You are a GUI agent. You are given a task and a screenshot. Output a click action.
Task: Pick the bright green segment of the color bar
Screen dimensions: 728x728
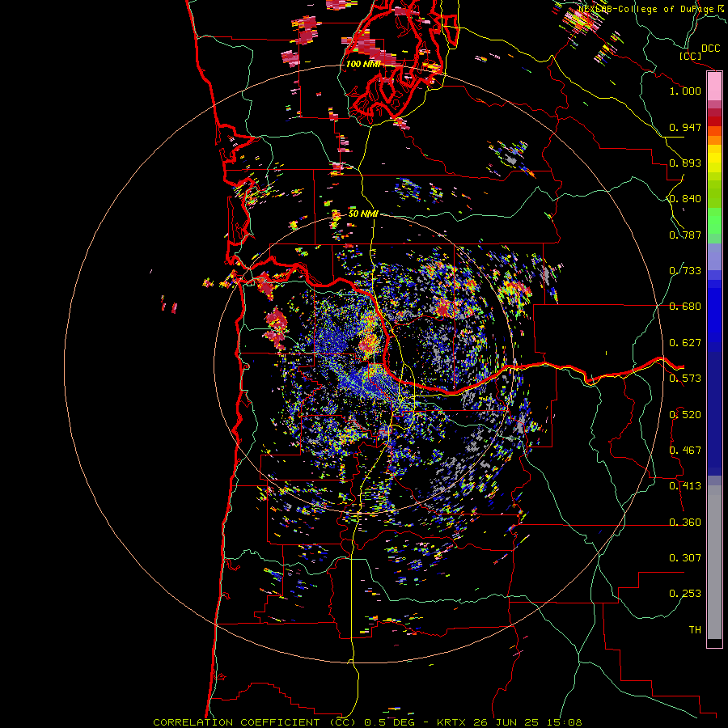[714, 221]
